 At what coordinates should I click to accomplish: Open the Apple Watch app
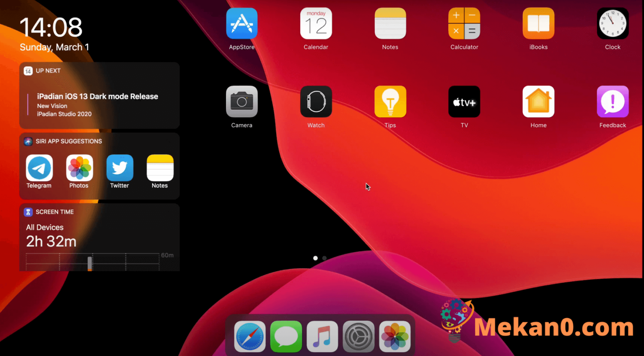(x=316, y=101)
